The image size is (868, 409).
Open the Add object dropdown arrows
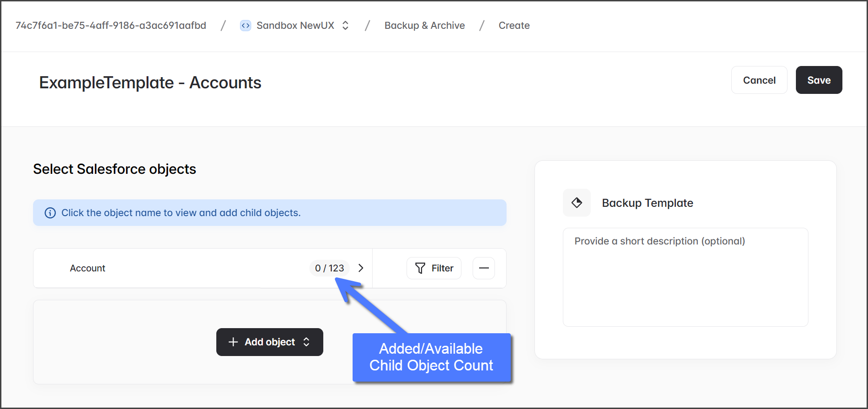pos(306,342)
